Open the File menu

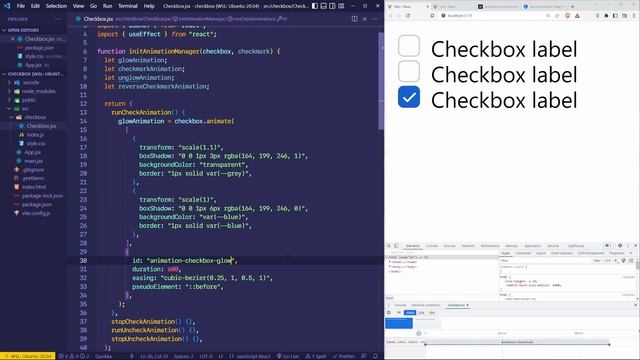(20, 6)
